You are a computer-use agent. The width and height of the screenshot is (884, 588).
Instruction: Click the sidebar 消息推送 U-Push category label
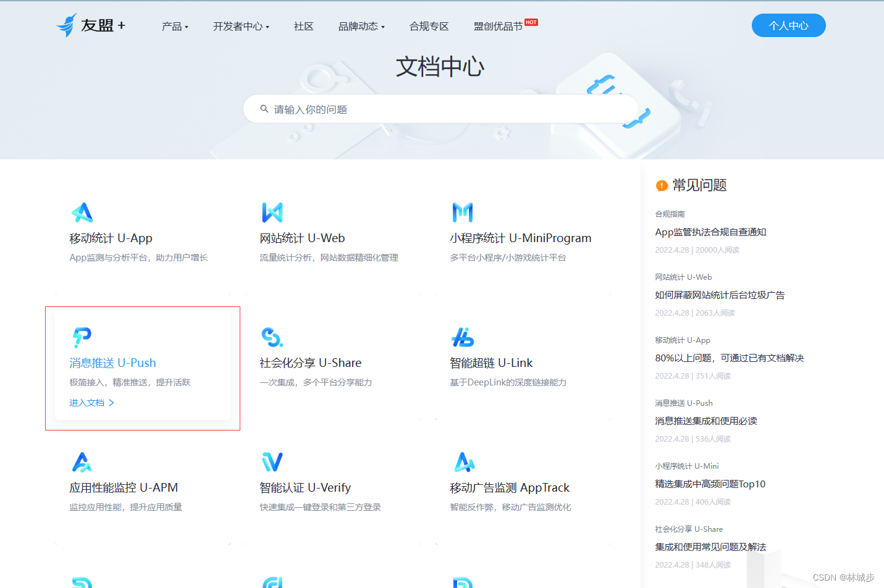tap(684, 403)
